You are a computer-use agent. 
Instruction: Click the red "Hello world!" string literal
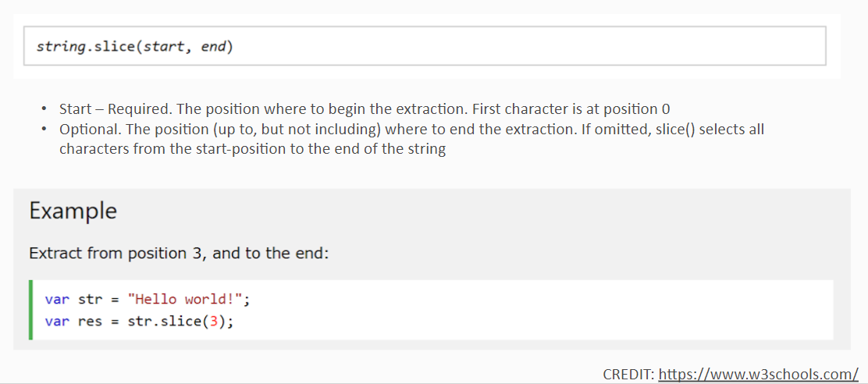[185, 300]
